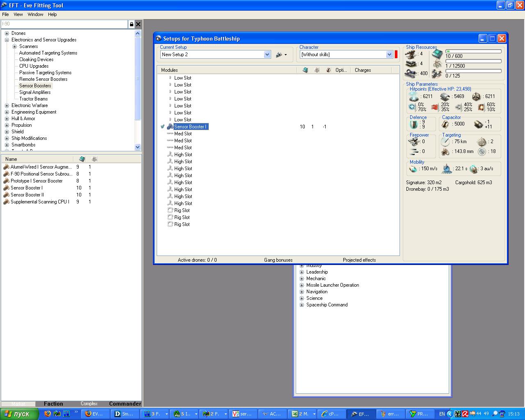Viewport: 525px width, 420px height.
Task: Open the Current Setup dropdown
Action: 267,55
